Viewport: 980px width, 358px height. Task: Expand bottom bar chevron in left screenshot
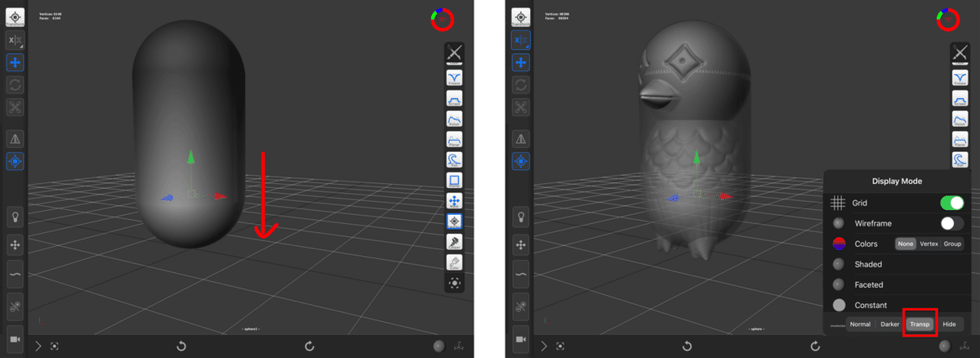coord(38,347)
